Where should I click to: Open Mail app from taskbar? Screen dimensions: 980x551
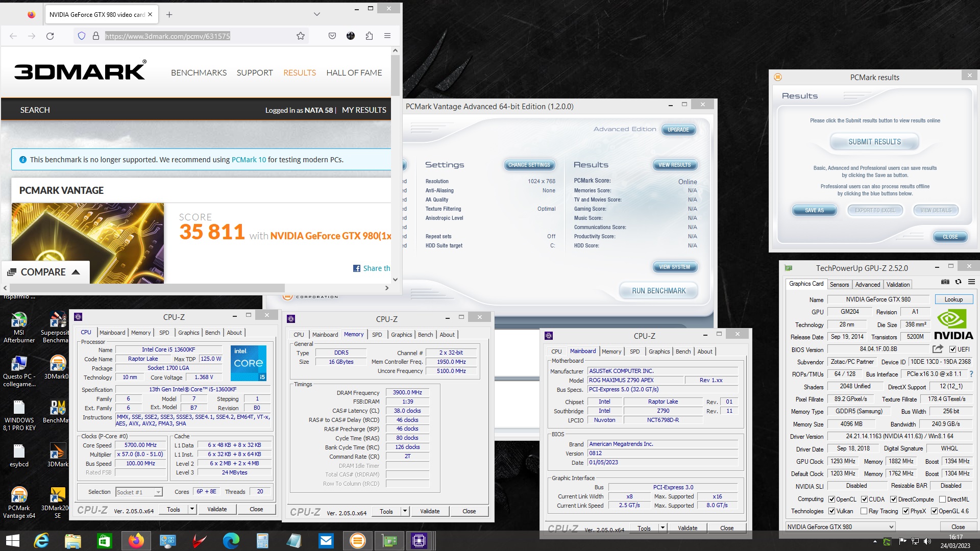click(326, 541)
